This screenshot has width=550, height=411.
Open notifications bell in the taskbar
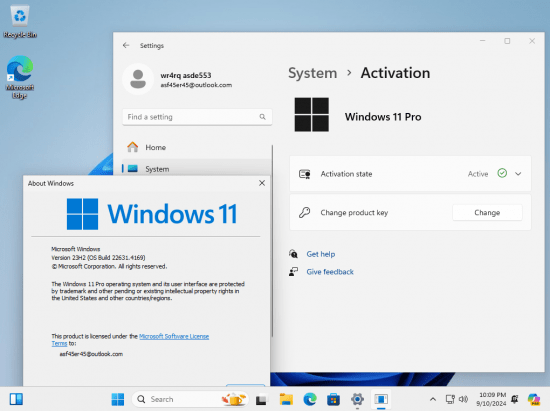pyautogui.click(x=515, y=399)
